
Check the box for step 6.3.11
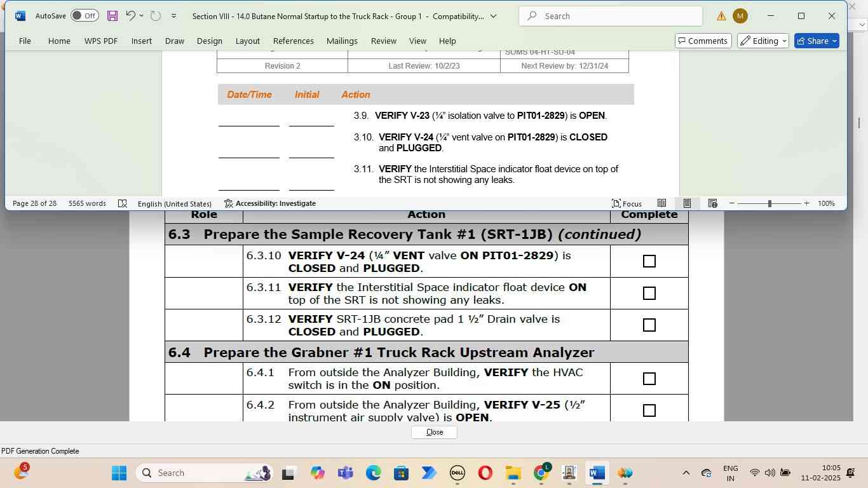click(x=649, y=293)
